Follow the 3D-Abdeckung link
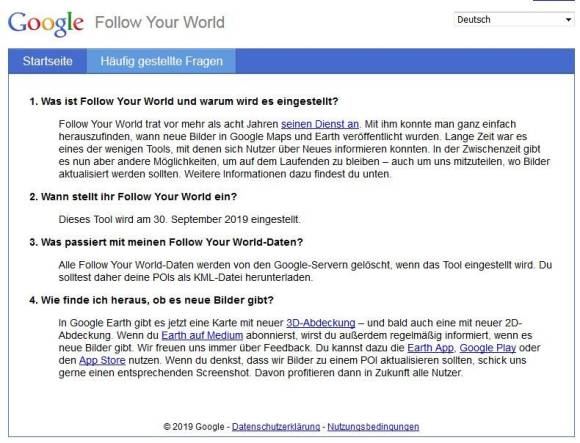This screenshot has height=443, width=580. coord(321,323)
